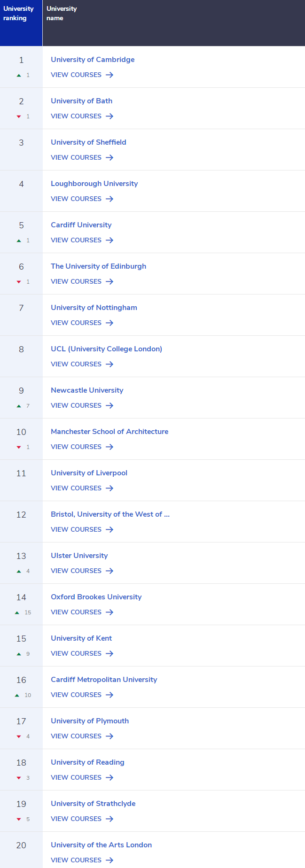Screen dimensions: 305x868
Task: Click arrow icon next to Cambridge View Courses
Action: (109, 75)
